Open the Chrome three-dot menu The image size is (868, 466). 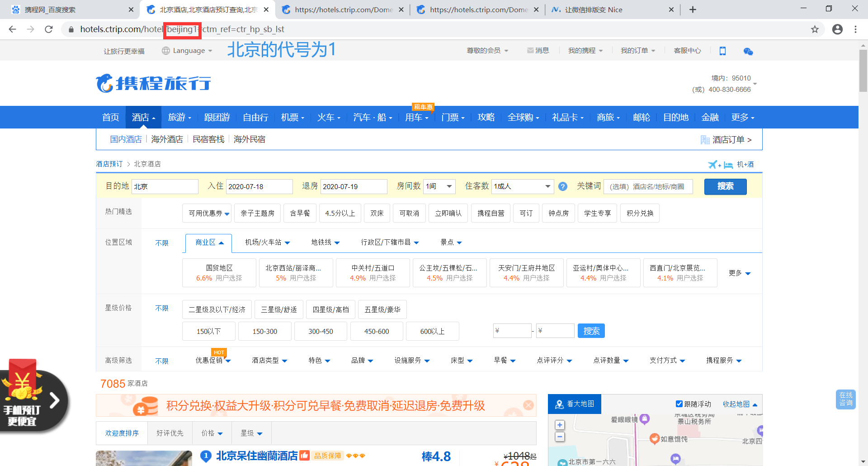click(855, 29)
